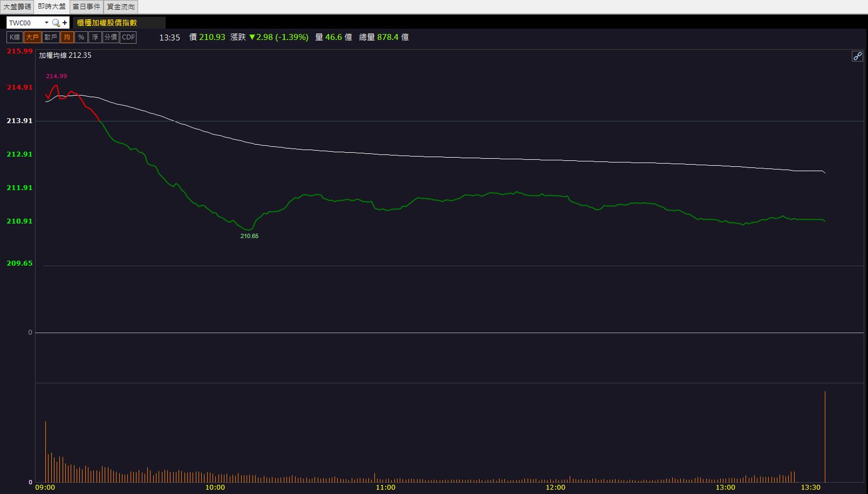Screen dimensions: 868x494
Task: Enable the 分價 price distribution view
Action: pyautogui.click(x=111, y=37)
